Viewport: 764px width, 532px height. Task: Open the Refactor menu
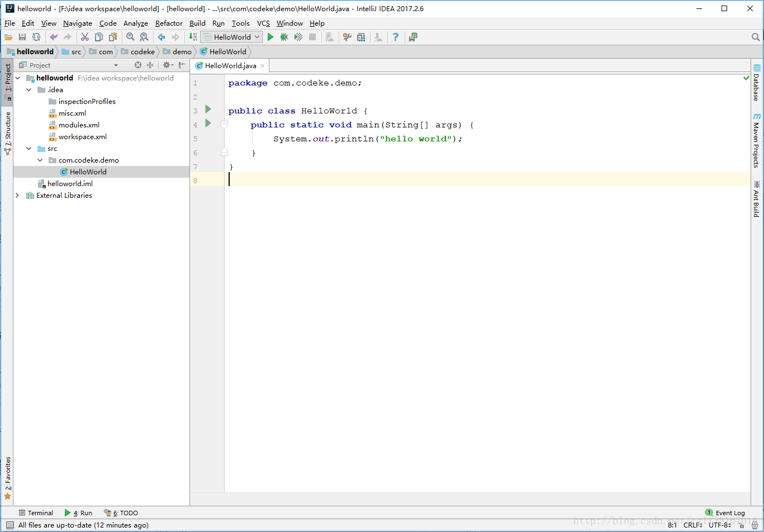(x=169, y=23)
